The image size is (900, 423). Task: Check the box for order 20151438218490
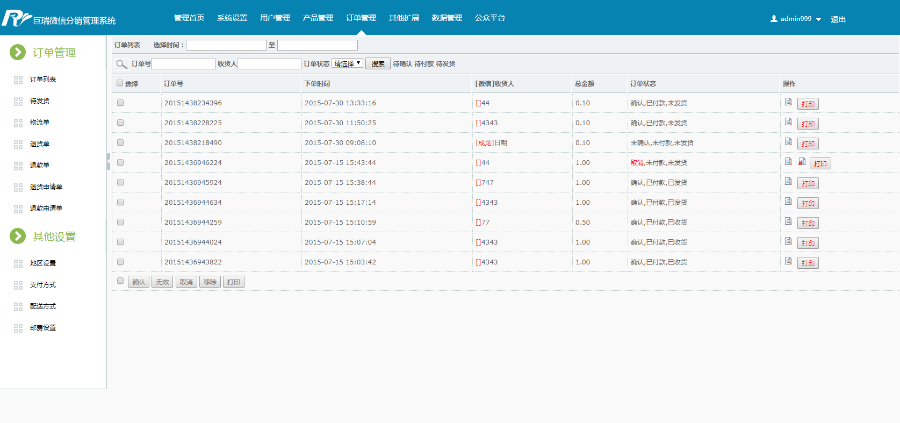pos(121,142)
